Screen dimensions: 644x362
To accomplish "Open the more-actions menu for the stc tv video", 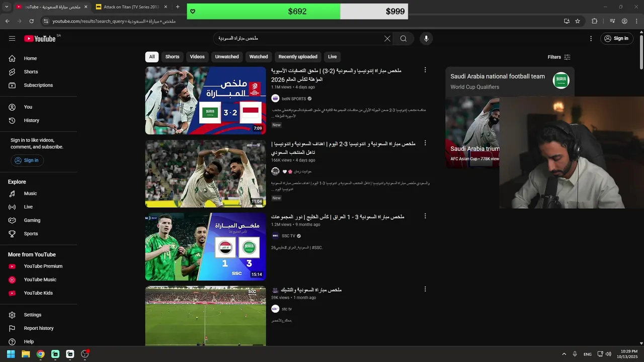I will (425, 289).
